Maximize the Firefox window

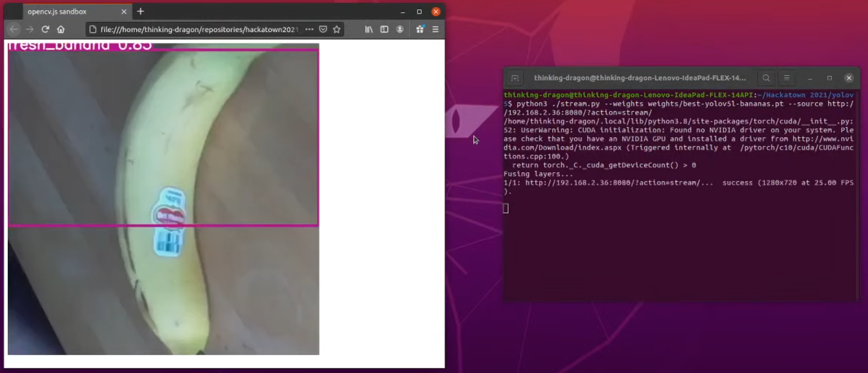(419, 12)
